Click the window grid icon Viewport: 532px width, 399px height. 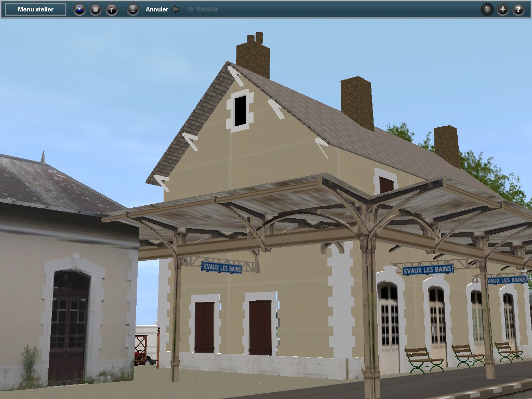pos(133,9)
